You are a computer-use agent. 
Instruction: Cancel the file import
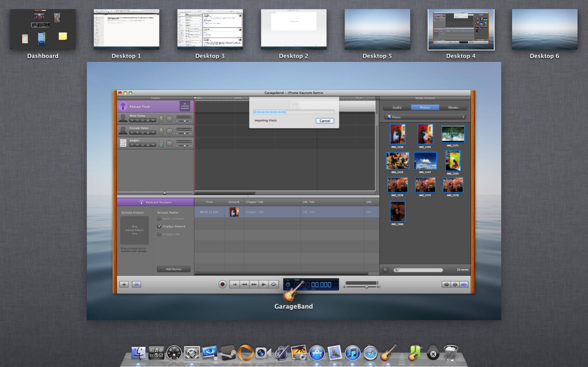tap(325, 121)
